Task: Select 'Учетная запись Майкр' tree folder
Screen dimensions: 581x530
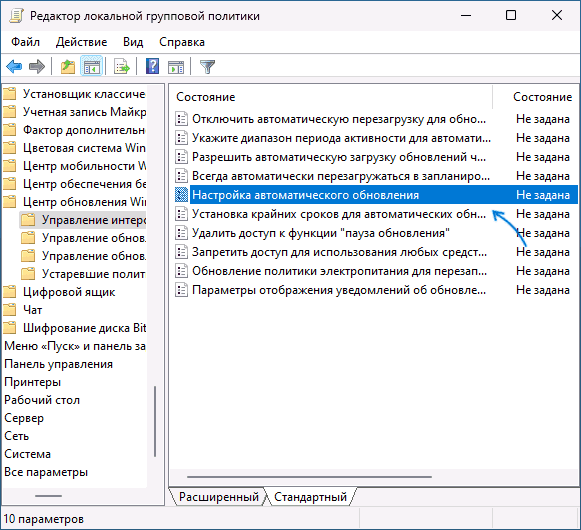Action: pyautogui.click(x=84, y=112)
